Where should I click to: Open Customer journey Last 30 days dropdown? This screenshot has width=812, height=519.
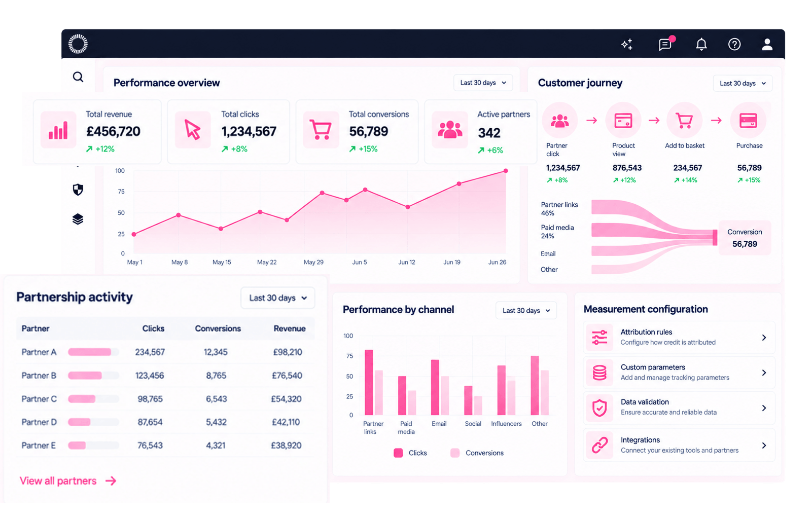point(743,83)
